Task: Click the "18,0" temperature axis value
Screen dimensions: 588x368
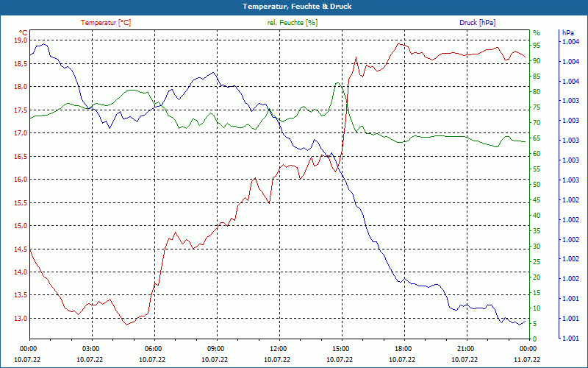Action: click(21, 87)
